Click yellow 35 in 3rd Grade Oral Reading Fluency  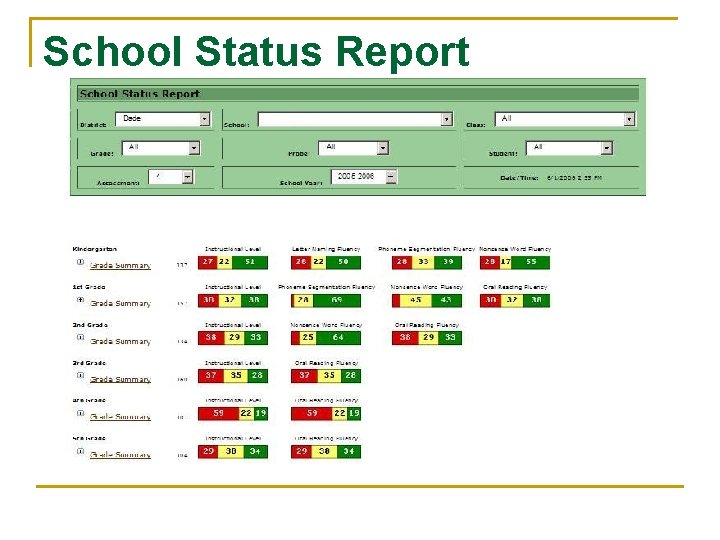[329, 376]
